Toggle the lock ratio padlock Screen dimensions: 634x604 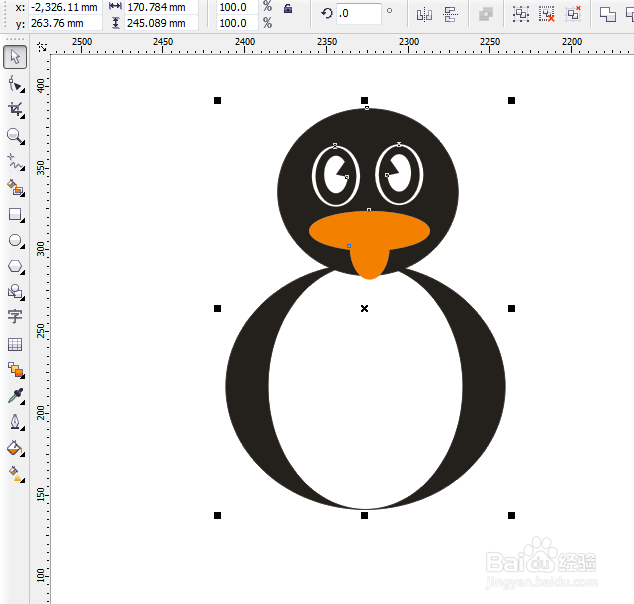288,8
